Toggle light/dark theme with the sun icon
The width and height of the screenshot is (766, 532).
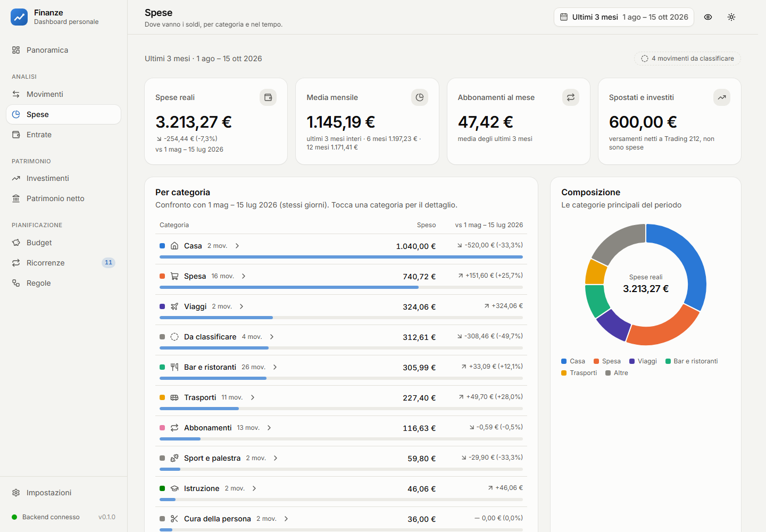(x=731, y=17)
